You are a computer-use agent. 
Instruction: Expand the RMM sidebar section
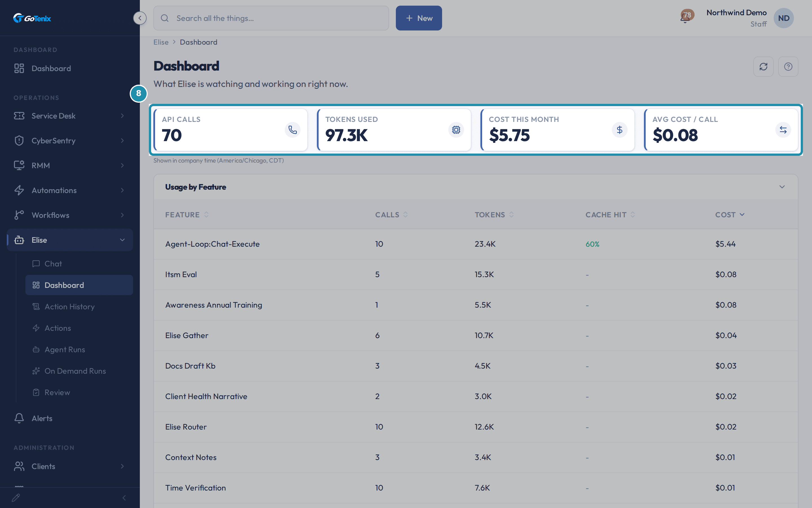click(x=70, y=165)
